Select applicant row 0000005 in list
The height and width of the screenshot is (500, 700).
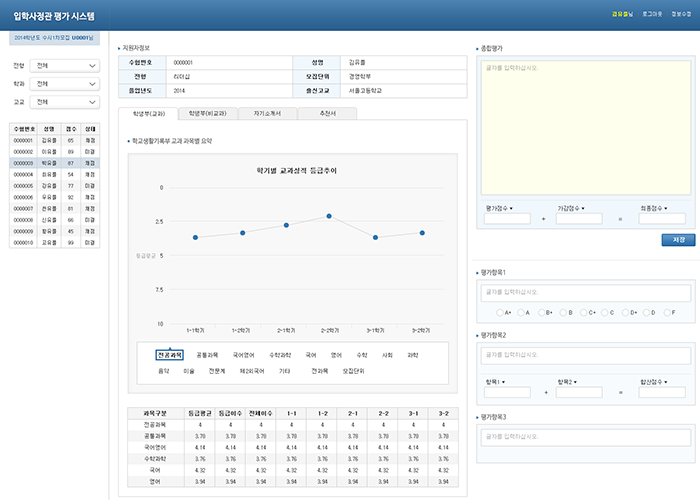click(54, 186)
